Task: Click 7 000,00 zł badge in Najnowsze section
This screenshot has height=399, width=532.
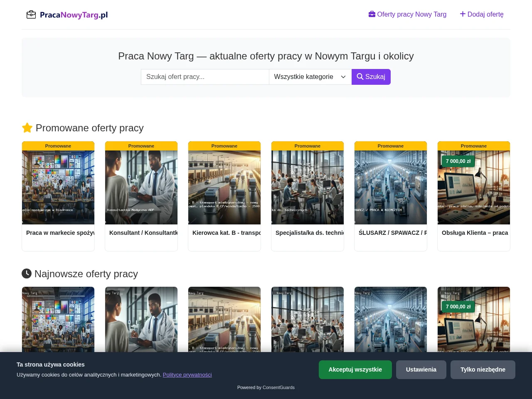Action: click(x=458, y=307)
